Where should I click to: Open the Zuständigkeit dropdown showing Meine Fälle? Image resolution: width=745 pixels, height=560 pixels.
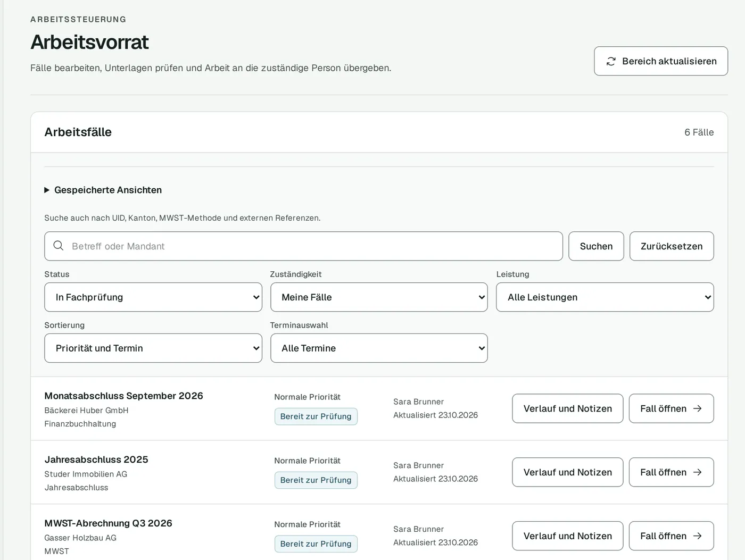click(x=379, y=297)
